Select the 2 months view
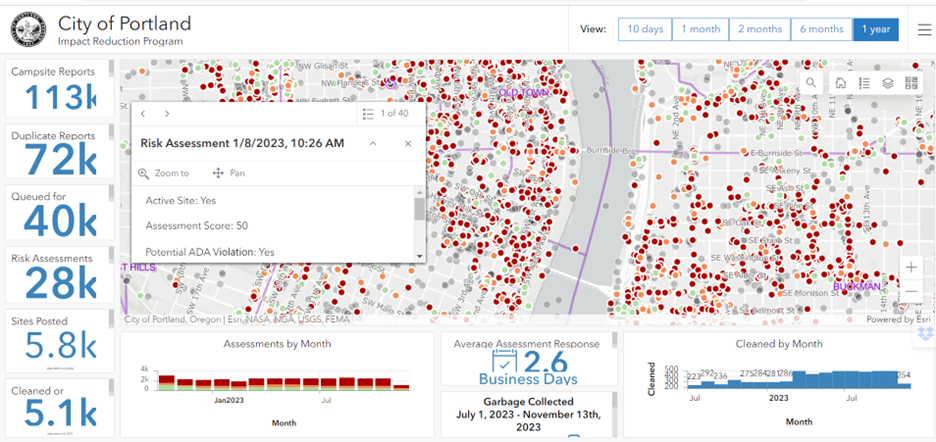The height and width of the screenshot is (442, 936). click(760, 29)
